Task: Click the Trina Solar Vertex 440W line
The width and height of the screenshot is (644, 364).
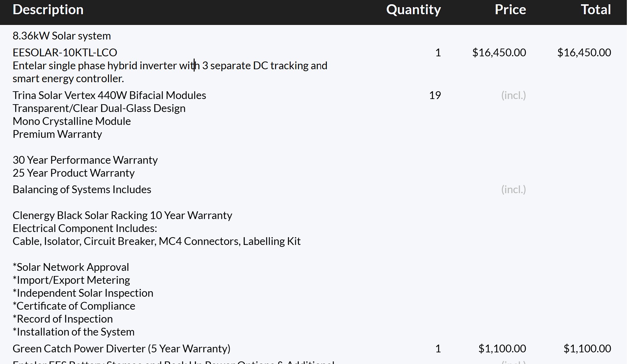Action: pyautogui.click(x=109, y=95)
